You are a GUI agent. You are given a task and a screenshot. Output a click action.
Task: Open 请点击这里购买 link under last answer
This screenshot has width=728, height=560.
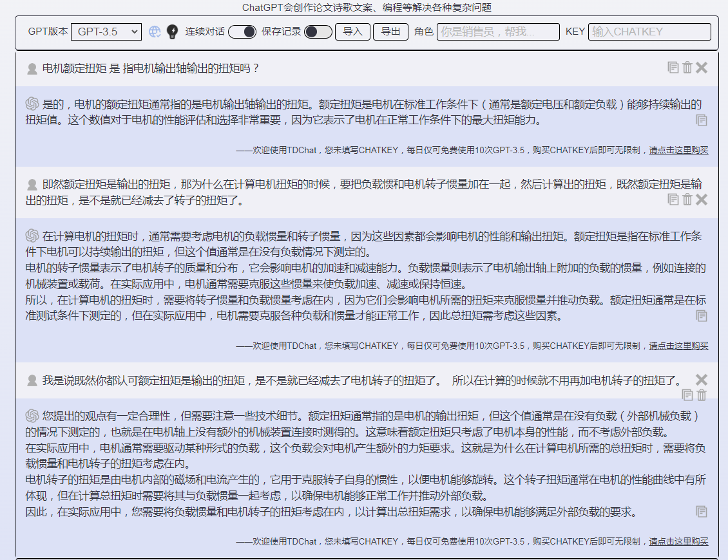678,542
